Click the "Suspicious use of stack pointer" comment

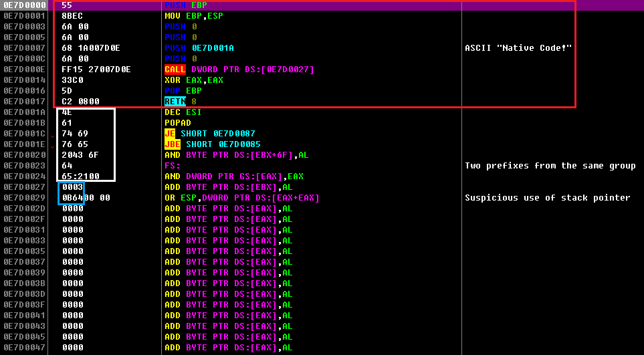point(548,197)
